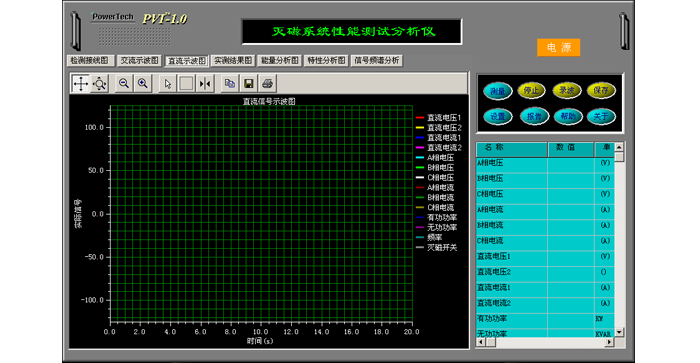The image size is (700, 363).
Task: Click the zoom out magnifier icon
Action: 124,83
